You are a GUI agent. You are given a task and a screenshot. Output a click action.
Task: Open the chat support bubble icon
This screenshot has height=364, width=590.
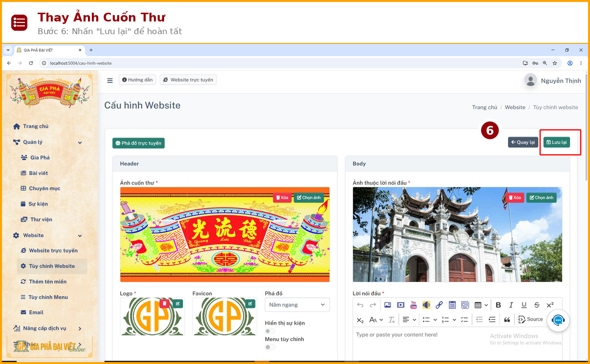(x=558, y=321)
